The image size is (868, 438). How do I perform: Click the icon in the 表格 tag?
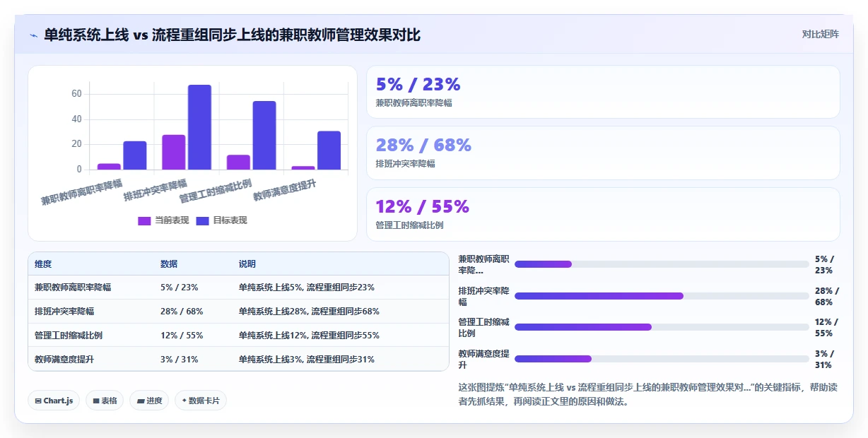coord(96,401)
